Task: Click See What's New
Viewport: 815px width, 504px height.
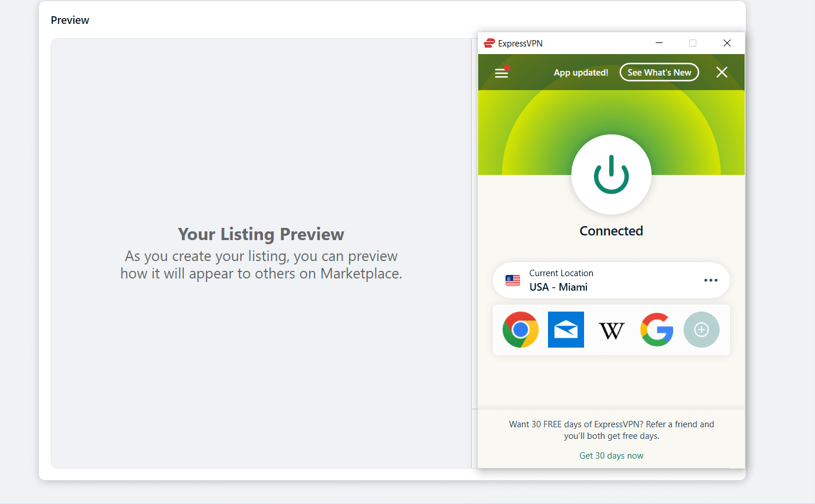Action: [x=659, y=72]
